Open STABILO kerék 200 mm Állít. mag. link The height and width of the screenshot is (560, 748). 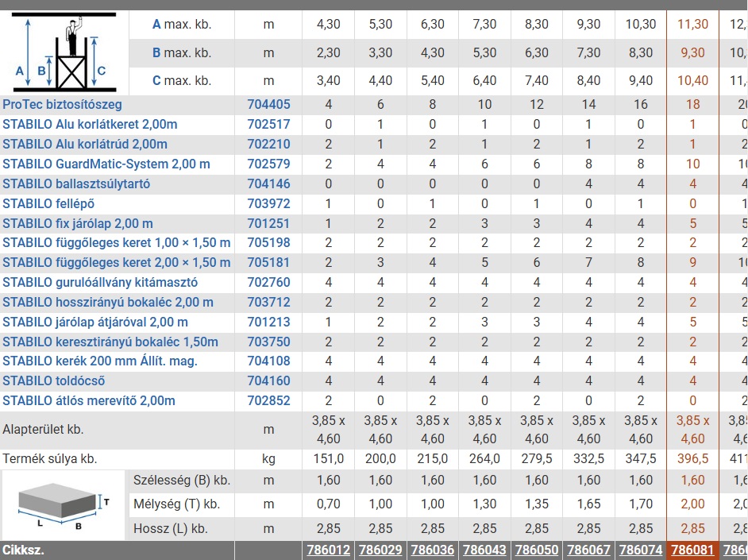point(100,361)
